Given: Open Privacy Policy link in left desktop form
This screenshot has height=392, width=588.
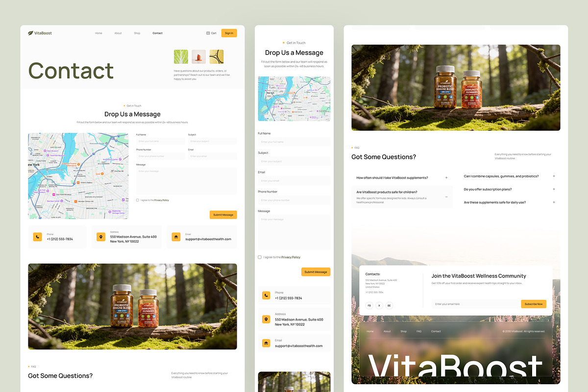Looking at the screenshot, I should click(x=162, y=200).
